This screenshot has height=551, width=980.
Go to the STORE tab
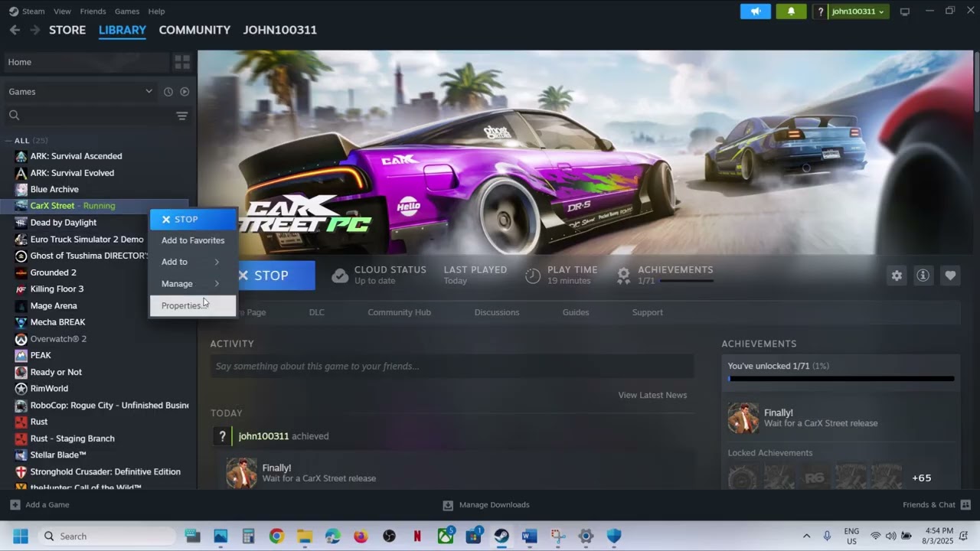(x=67, y=30)
